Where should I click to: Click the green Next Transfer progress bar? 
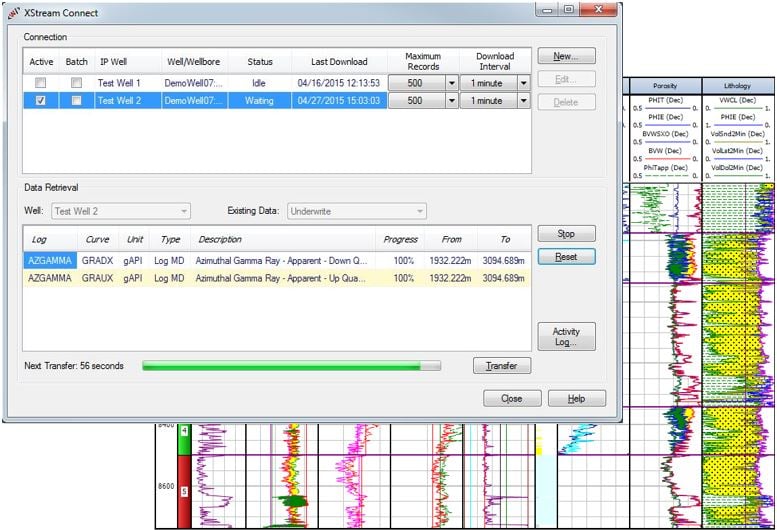coord(291,366)
